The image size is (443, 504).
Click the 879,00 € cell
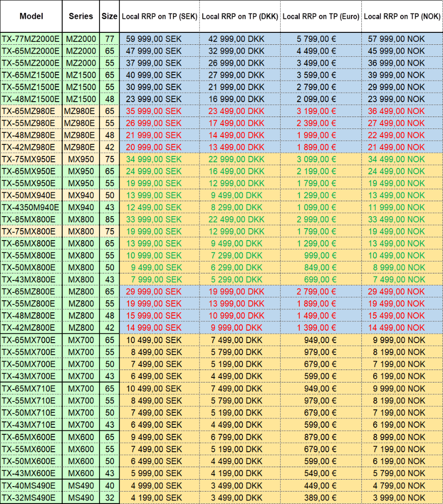coord(321,437)
